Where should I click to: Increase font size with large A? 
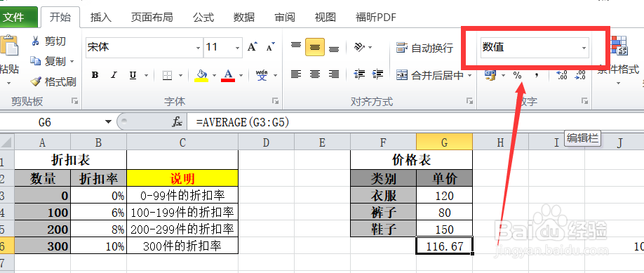(x=252, y=47)
